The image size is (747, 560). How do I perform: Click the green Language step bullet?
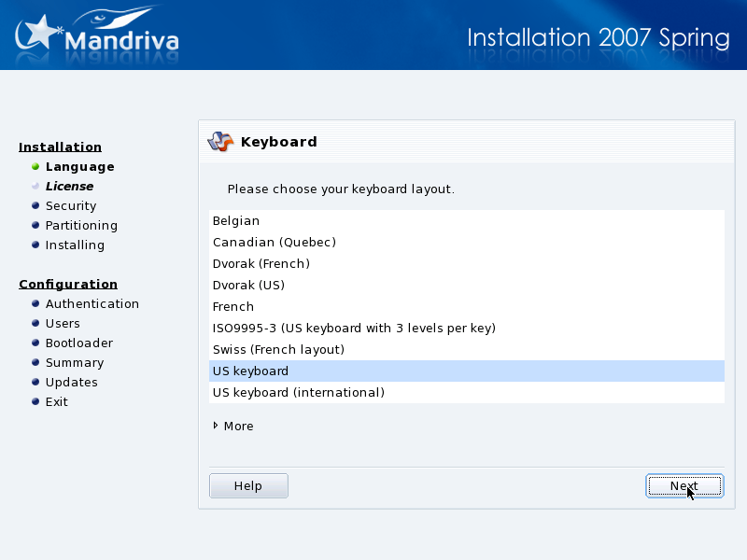[35, 167]
